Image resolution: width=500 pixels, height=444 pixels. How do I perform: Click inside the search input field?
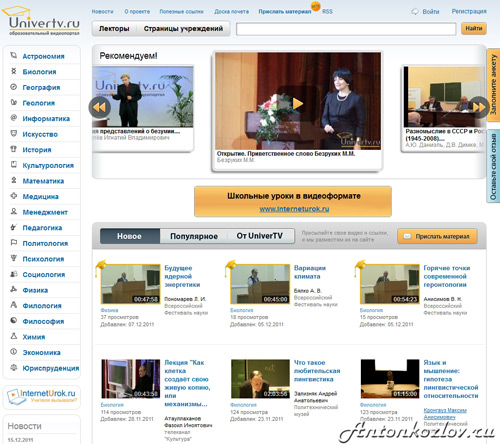pos(346,29)
